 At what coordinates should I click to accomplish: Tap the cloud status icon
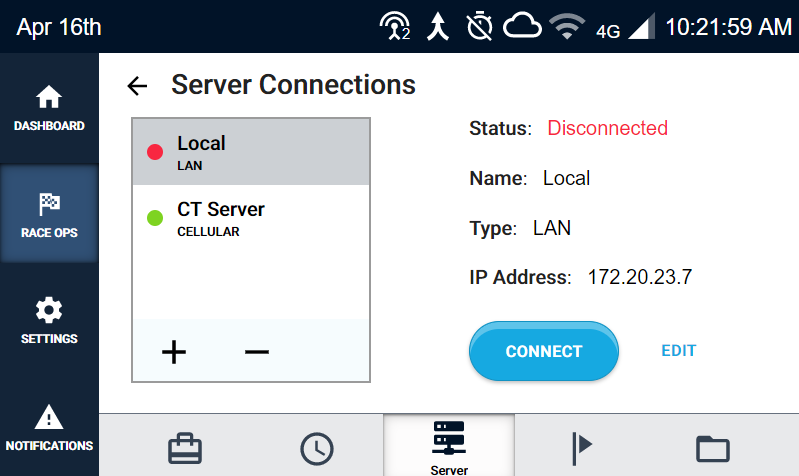click(x=522, y=26)
